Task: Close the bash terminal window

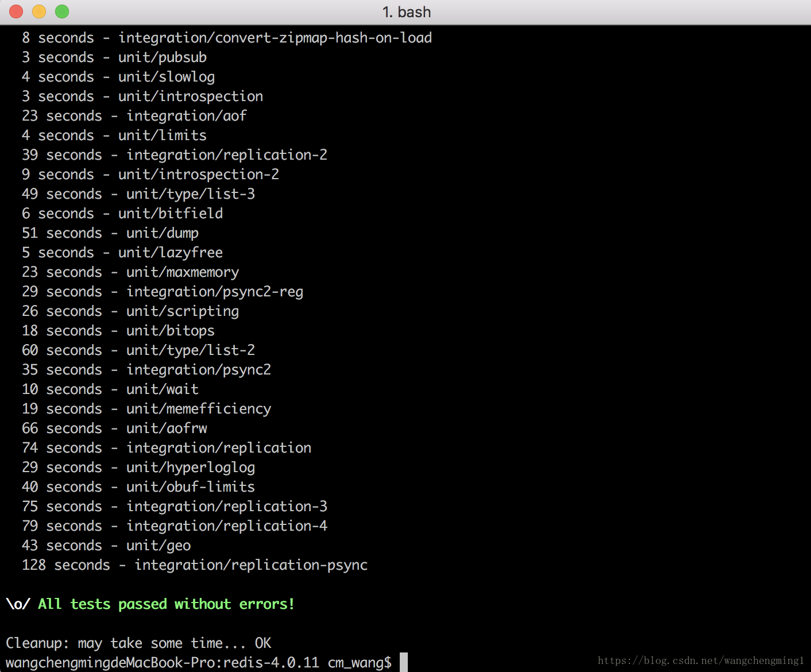Action: (16, 11)
